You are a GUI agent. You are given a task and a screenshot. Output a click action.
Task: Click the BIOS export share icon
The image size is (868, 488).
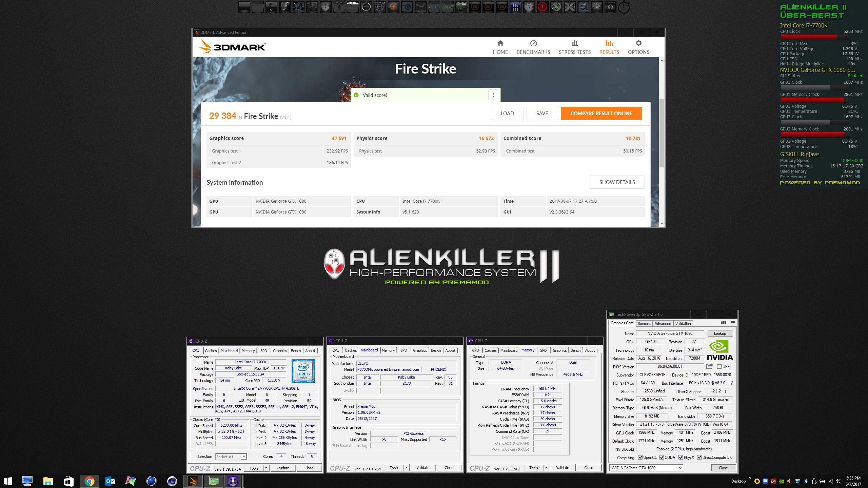709,366
